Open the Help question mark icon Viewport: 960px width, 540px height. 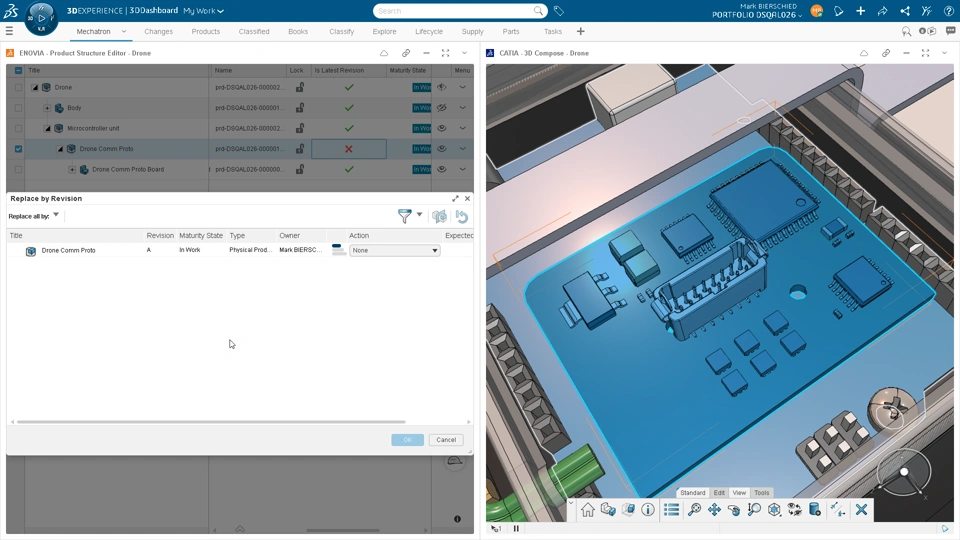tap(948, 11)
